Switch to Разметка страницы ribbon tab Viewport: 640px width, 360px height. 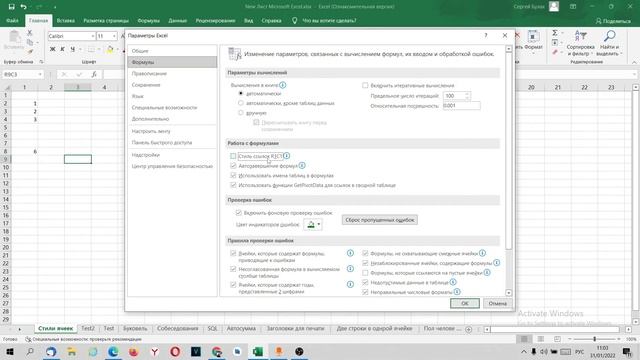(x=106, y=20)
